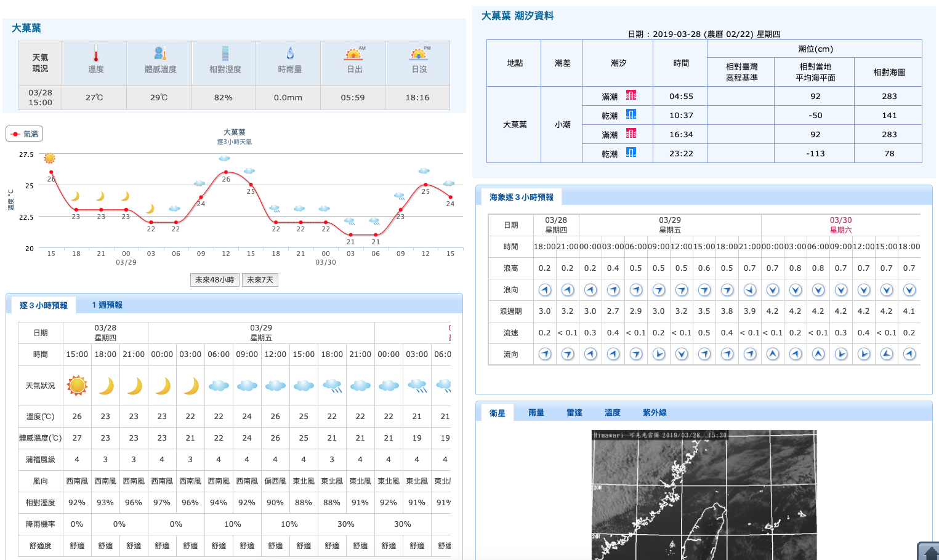Click the Himawari satellite image
This screenshot has width=939, height=560.
(704, 495)
